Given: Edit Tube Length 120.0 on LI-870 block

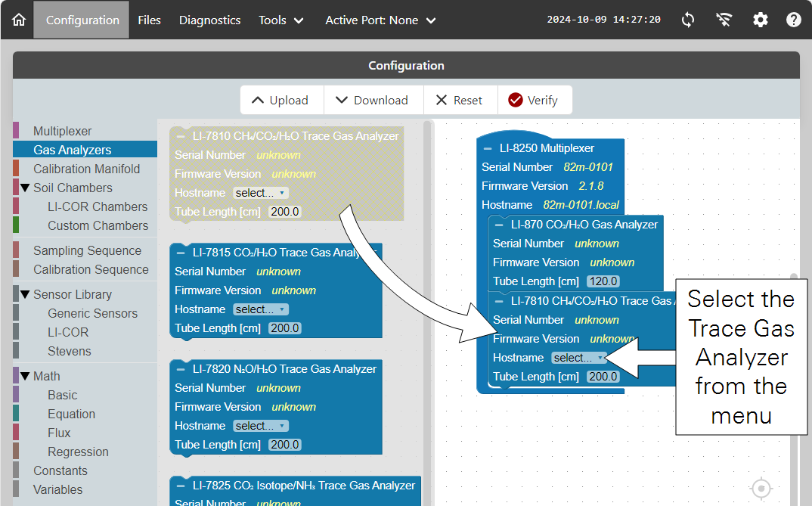Looking at the screenshot, I should point(603,281).
